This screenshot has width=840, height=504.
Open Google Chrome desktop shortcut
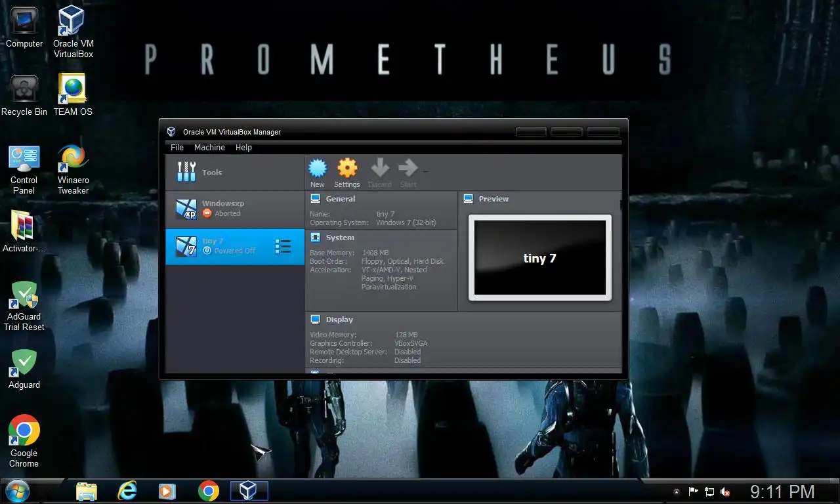(24, 441)
